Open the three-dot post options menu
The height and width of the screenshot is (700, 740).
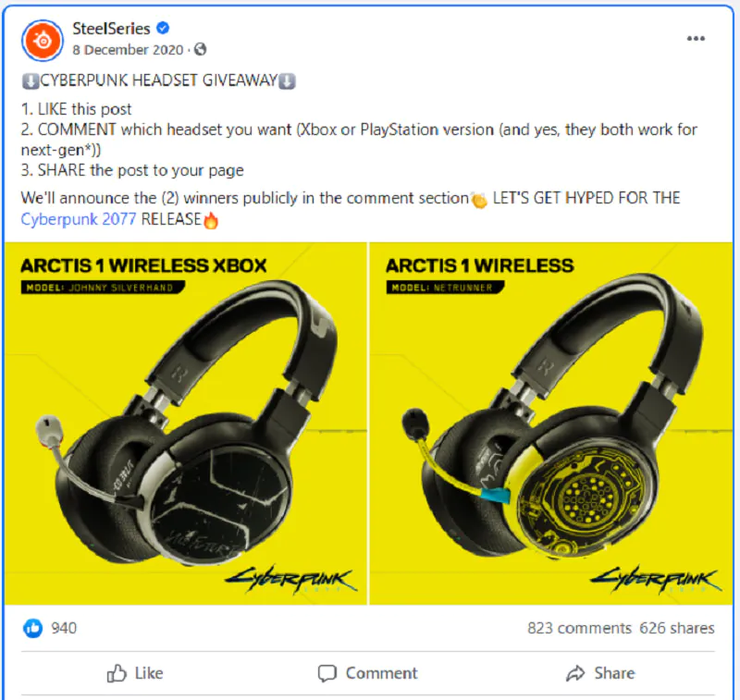point(696,39)
